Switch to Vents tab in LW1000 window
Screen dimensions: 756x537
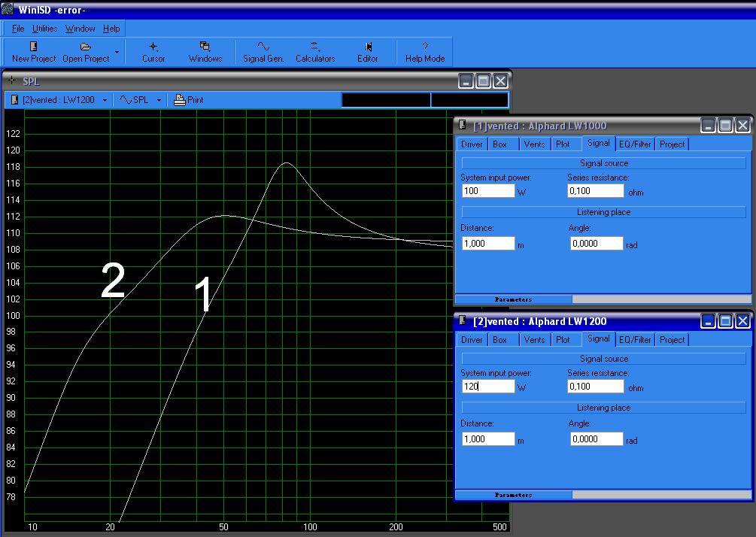534,144
